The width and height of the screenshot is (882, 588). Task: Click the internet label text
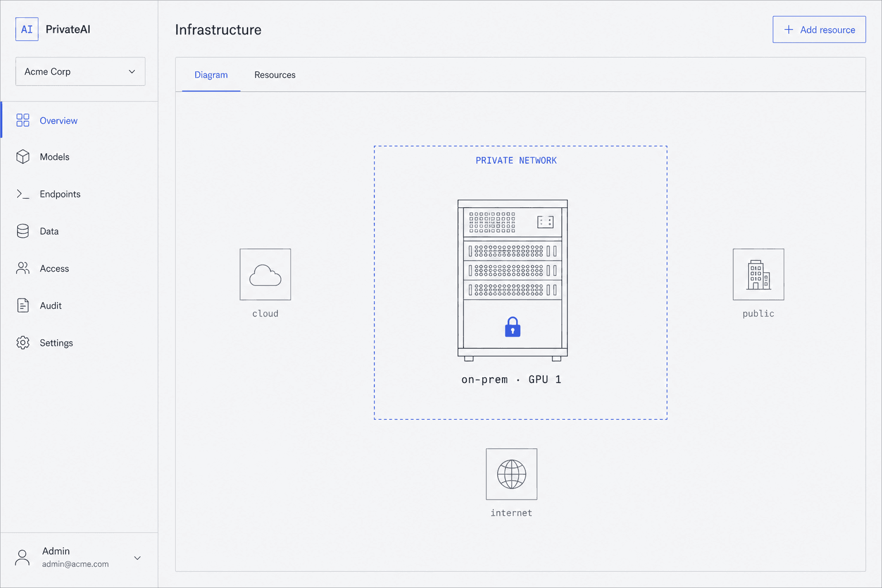512,513
